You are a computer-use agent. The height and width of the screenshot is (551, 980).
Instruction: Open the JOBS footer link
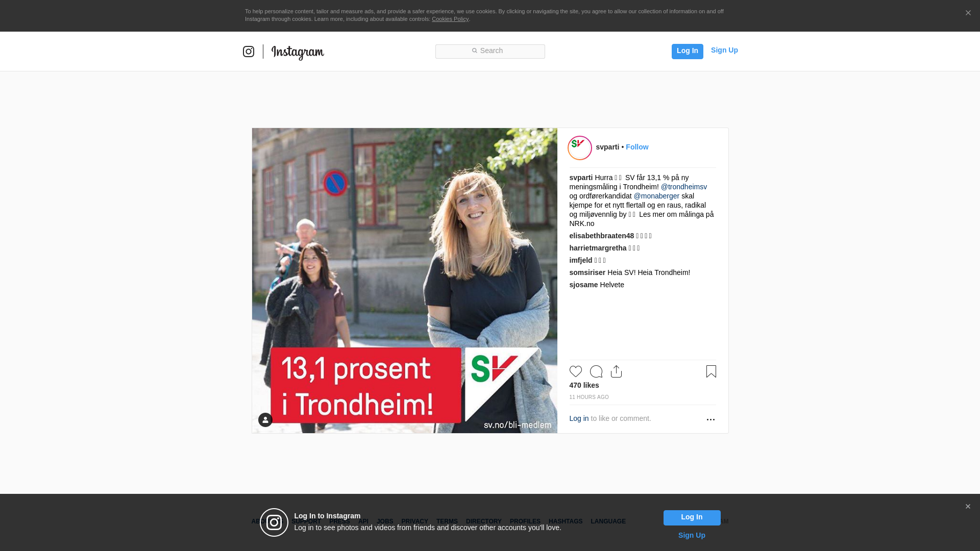pos(385,521)
